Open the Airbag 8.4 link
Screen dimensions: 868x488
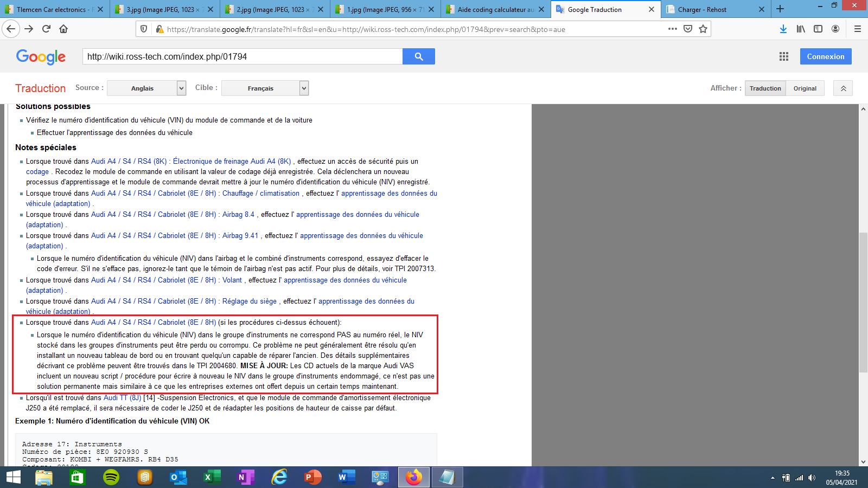[238, 214]
